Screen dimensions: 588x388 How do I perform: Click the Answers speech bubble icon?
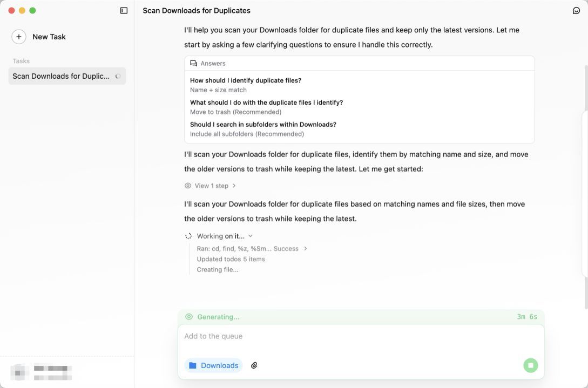(x=194, y=64)
